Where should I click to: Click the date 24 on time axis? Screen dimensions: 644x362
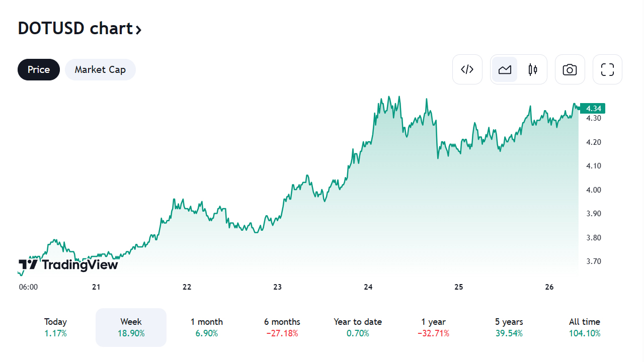click(x=368, y=287)
